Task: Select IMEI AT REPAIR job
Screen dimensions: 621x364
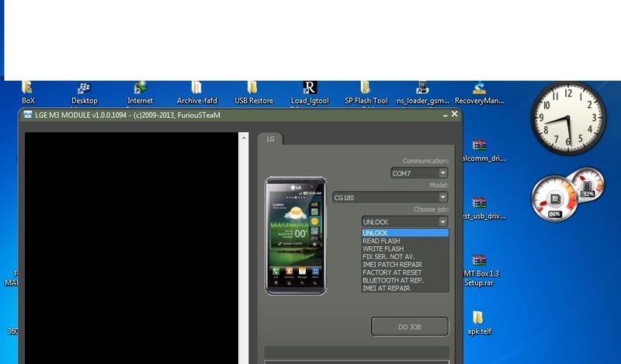Action: [x=405, y=289]
